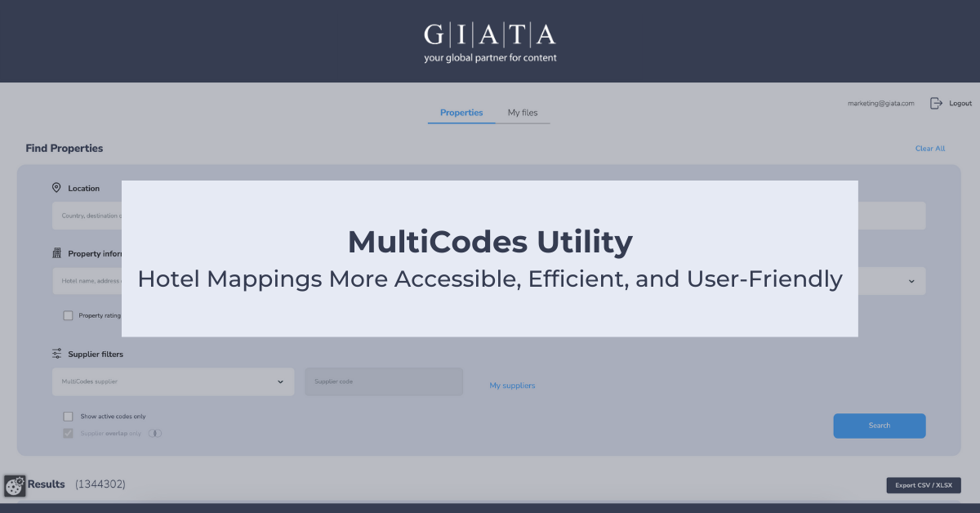Image resolution: width=980 pixels, height=513 pixels.
Task: Uncheck the Supplier overlap only option
Action: point(68,433)
